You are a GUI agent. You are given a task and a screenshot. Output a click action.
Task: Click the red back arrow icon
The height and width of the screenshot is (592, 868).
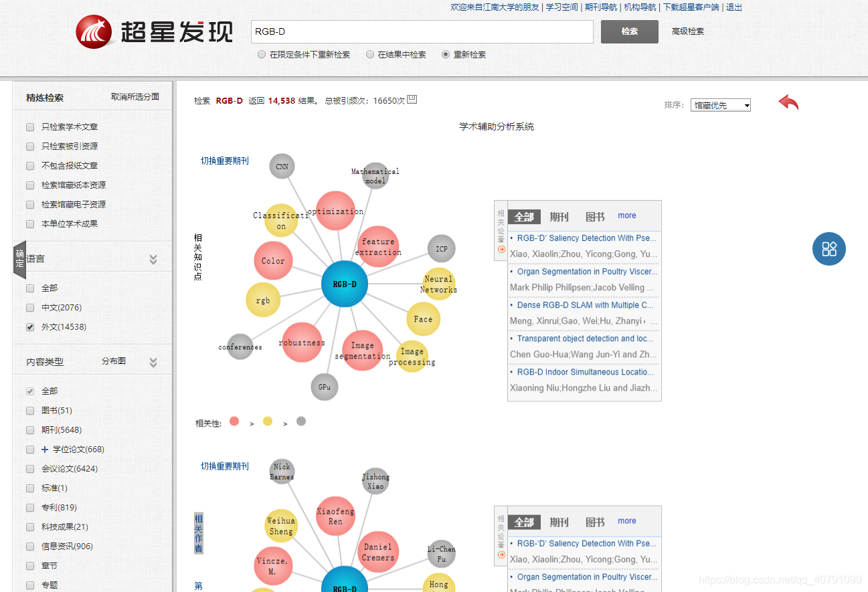coord(788,102)
